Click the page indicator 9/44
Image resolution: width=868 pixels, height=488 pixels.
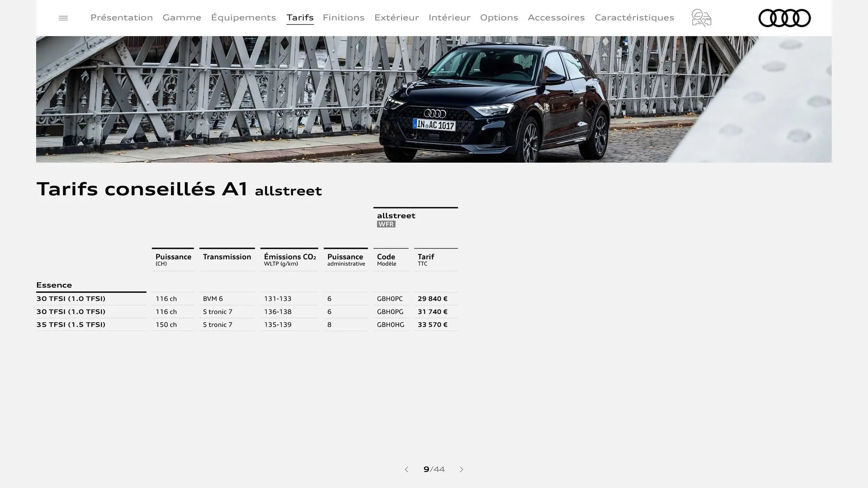click(x=433, y=469)
